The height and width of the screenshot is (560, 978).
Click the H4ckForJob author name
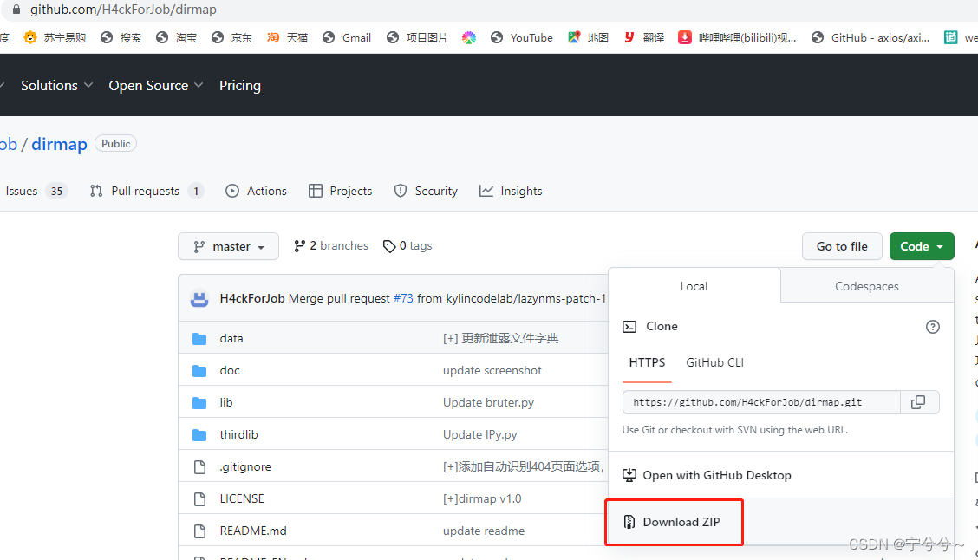[252, 298]
